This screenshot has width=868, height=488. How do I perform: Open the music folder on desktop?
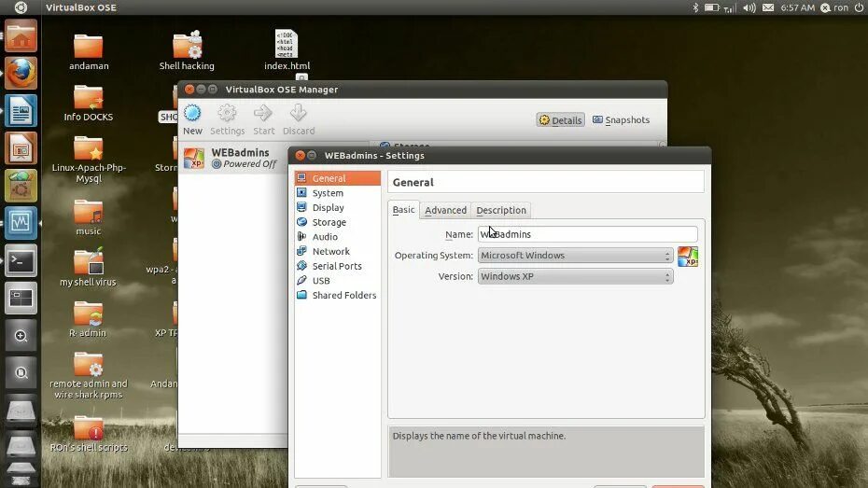tap(89, 217)
